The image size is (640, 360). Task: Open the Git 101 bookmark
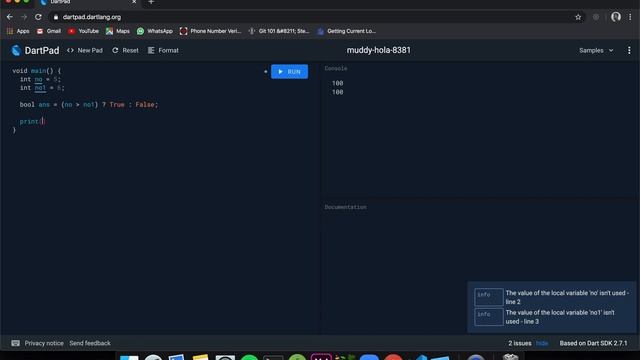pos(279,31)
